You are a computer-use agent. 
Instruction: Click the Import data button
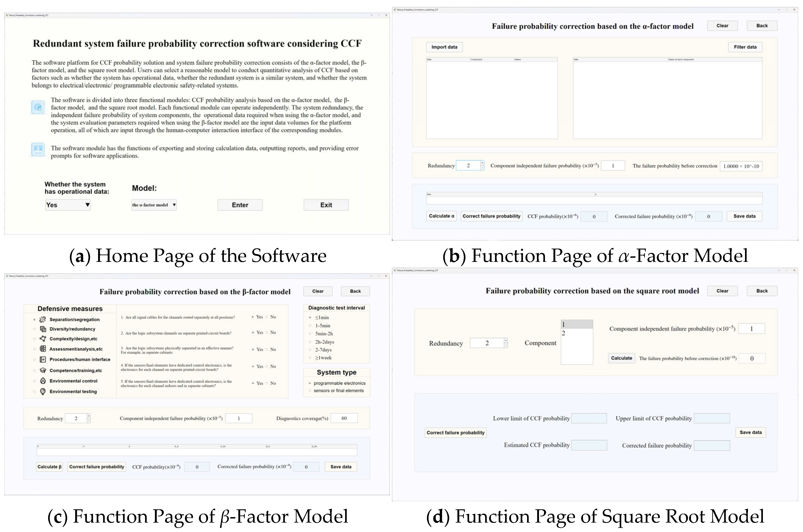point(444,47)
